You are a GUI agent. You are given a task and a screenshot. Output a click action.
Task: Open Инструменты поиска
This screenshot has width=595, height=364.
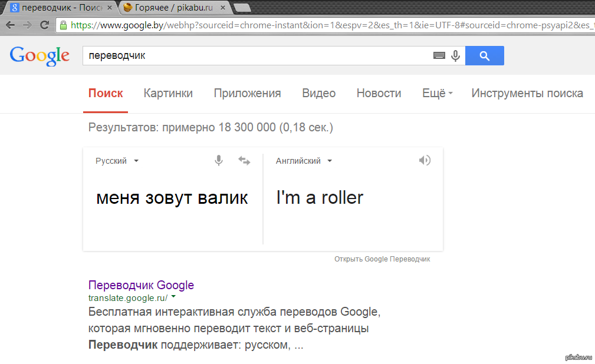[527, 93]
